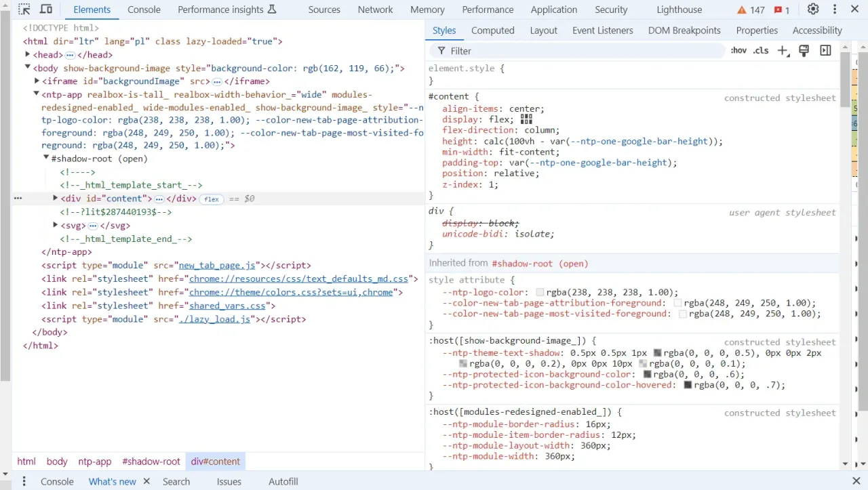Switch to the Computed tab

492,30
